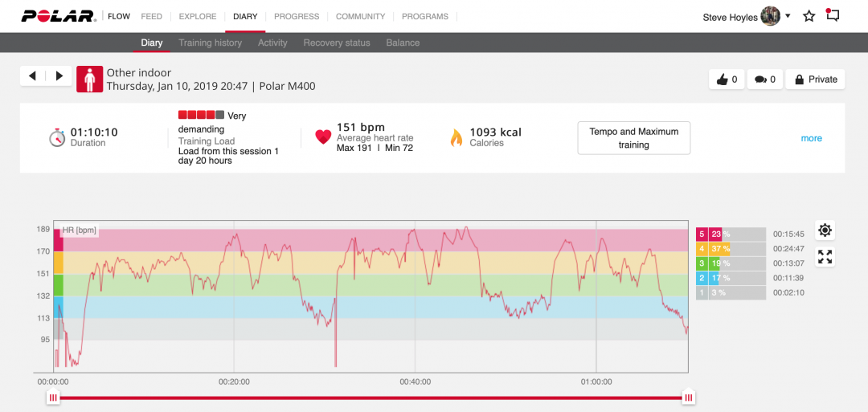The height and width of the screenshot is (412, 868).
Task: Click heart rate zone 4 bar
Action: pyautogui.click(x=731, y=249)
